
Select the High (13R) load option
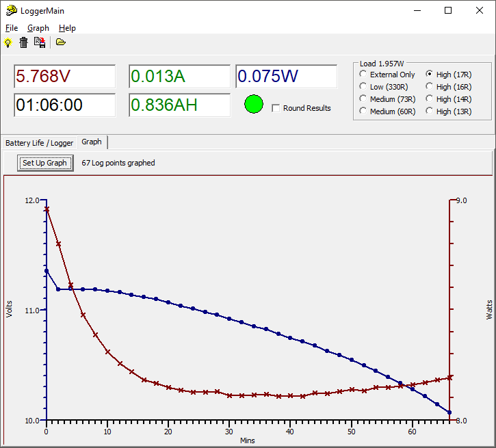(x=429, y=111)
